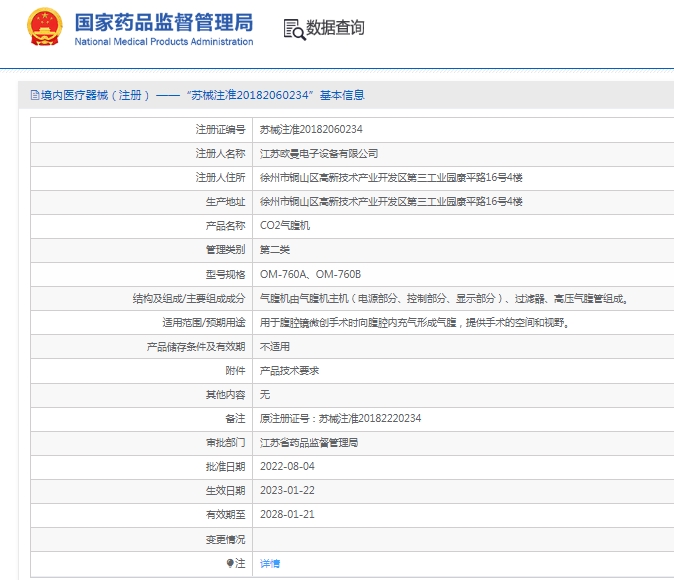Select remark 原注册证号：苏械注准20182220234

point(340,418)
